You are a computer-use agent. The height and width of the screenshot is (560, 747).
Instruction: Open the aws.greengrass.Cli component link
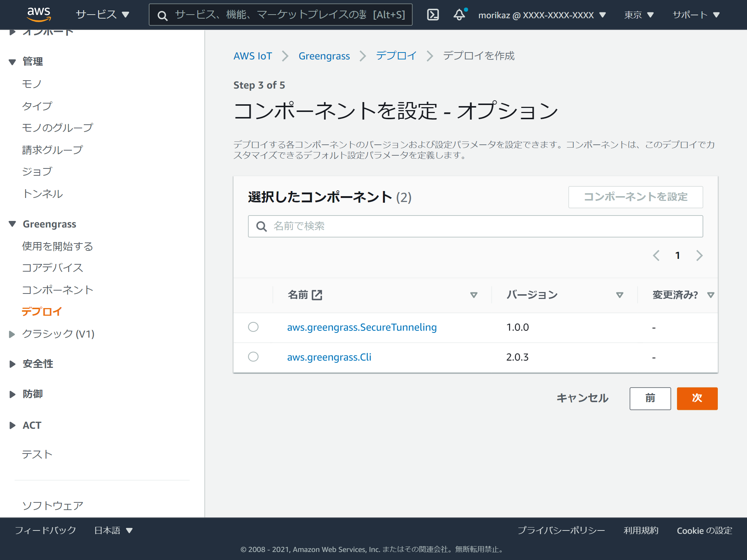tap(329, 357)
